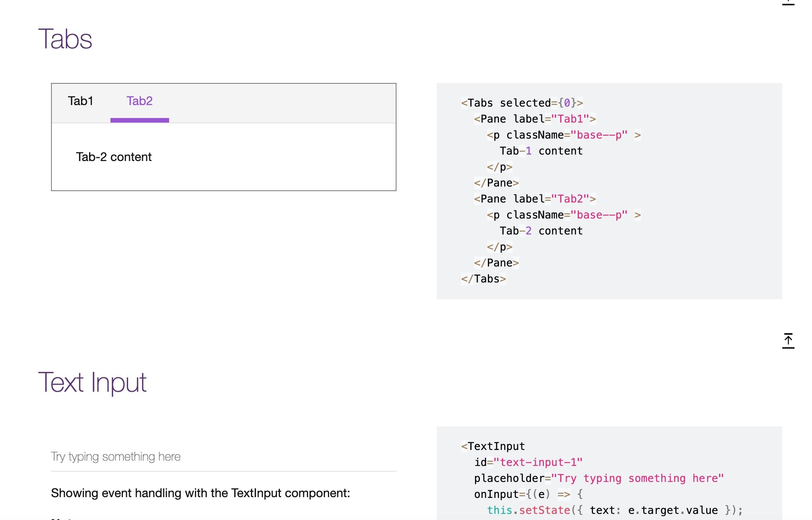The image size is (812, 520).
Task: Select the Tab2 tab label
Action: coord(139,101)
